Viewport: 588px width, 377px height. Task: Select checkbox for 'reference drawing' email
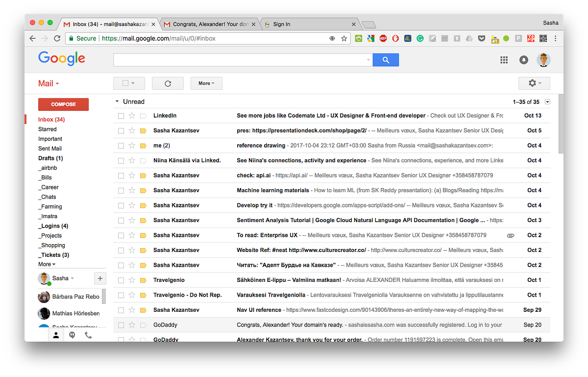coord(121,146)
